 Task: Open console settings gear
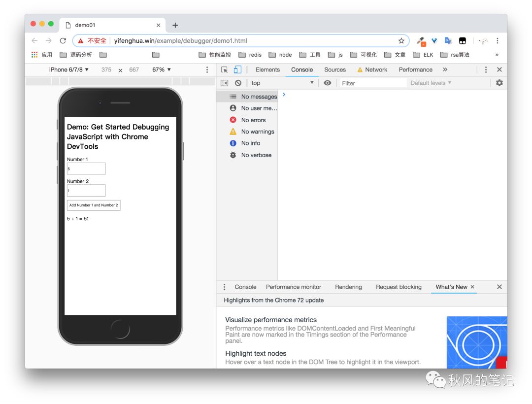click(499, 83)
